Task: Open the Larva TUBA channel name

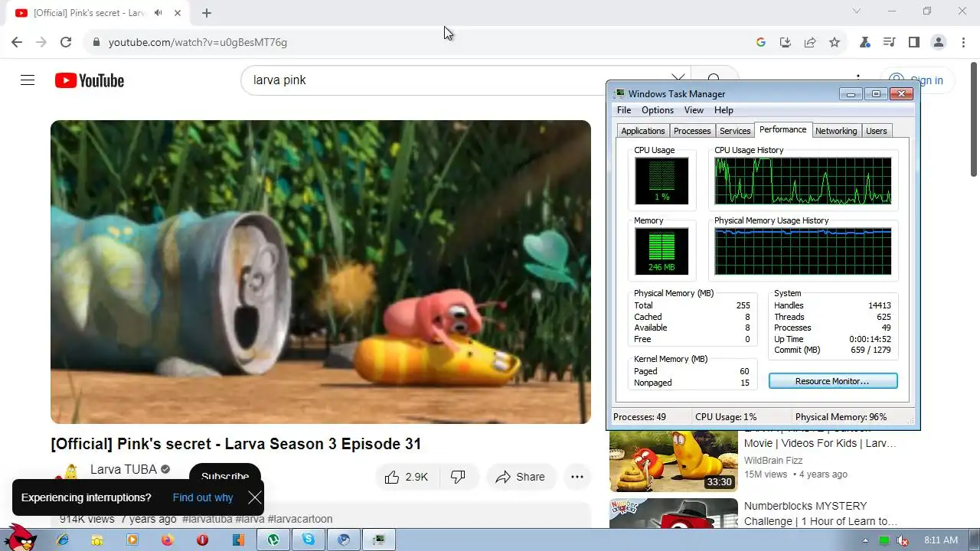Action: [123, 469]
